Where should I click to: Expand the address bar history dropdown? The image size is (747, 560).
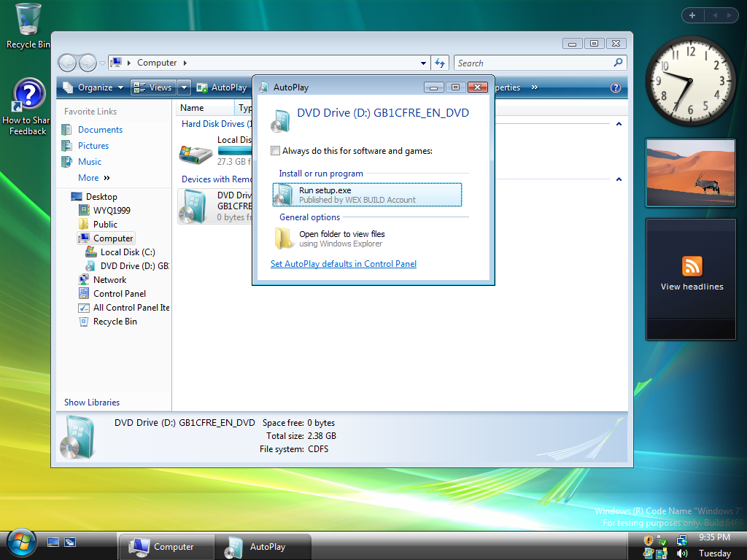pyautogui.click(x=424, y=63)
